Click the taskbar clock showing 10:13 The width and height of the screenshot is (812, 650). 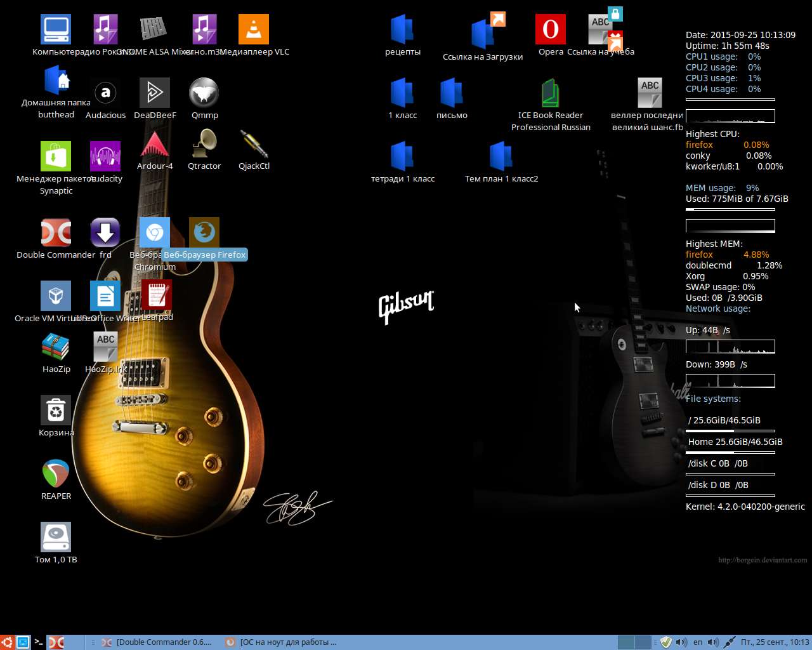(775, 642)
